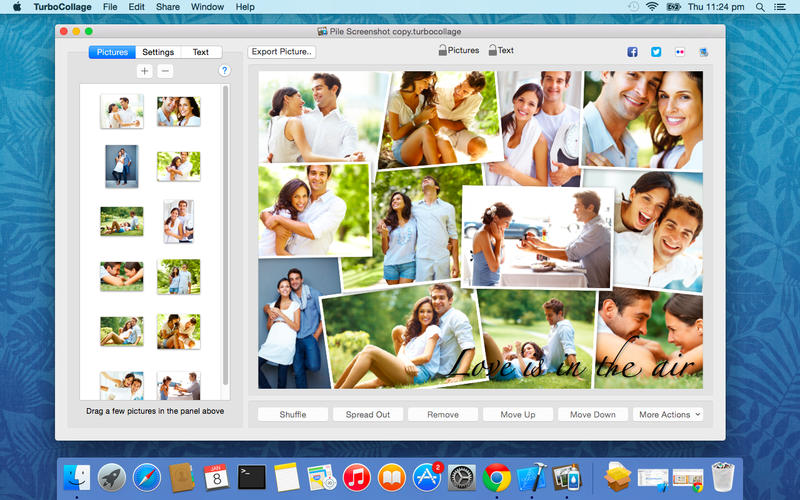Click the Flickr share icon

(x=680, y=52)
